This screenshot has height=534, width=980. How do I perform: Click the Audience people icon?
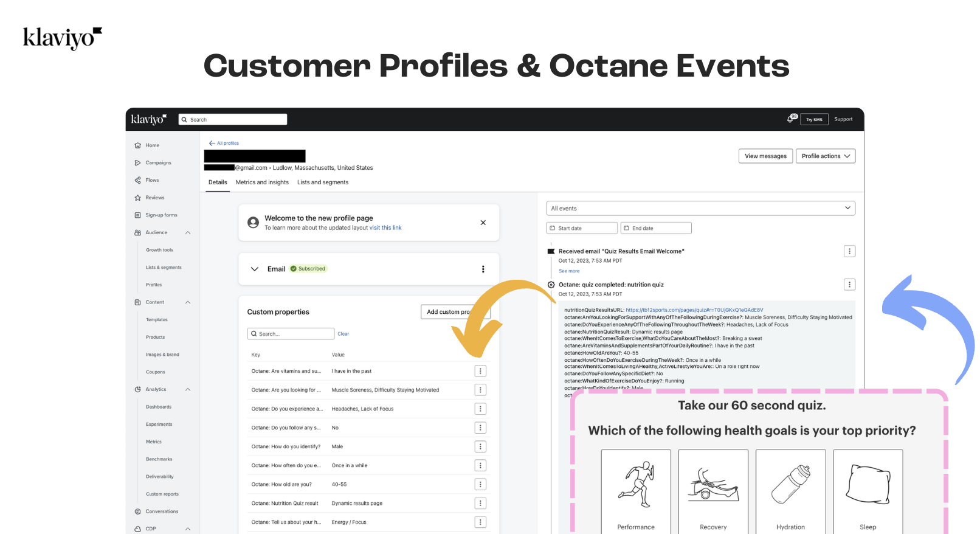click(x=137, y=232)
